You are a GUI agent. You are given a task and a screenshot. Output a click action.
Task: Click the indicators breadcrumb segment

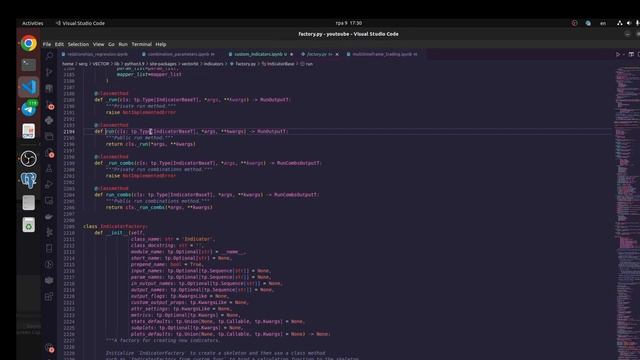pos(213,64)
